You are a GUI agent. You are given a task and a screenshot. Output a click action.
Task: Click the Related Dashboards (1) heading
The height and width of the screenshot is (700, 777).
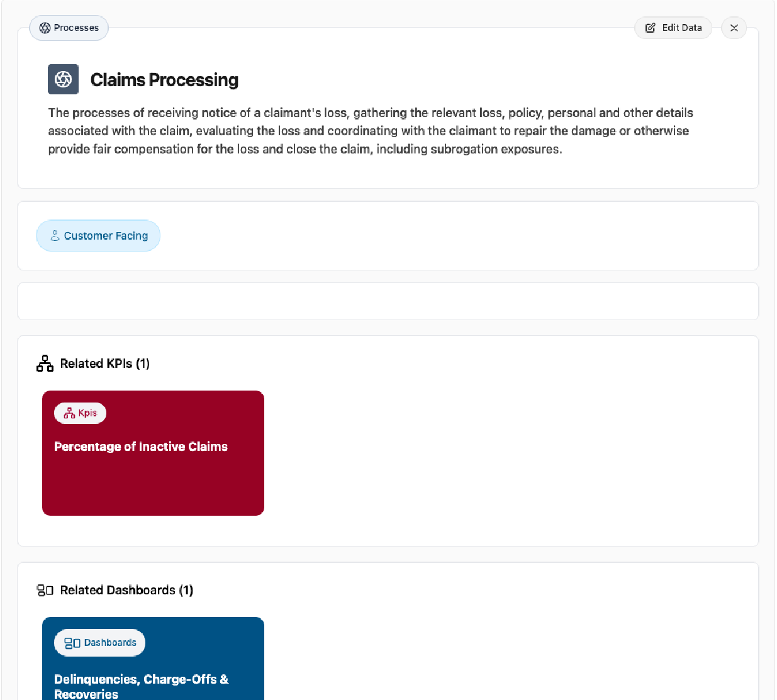126,590
